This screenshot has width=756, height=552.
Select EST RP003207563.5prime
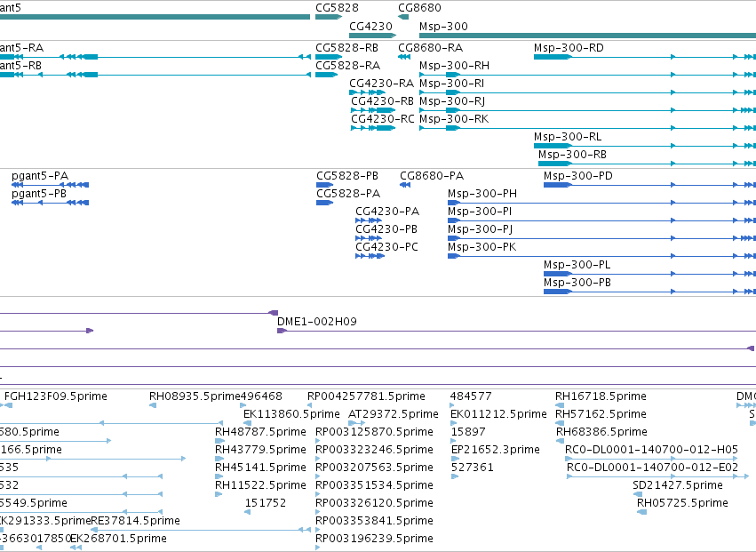click(375, 468)
